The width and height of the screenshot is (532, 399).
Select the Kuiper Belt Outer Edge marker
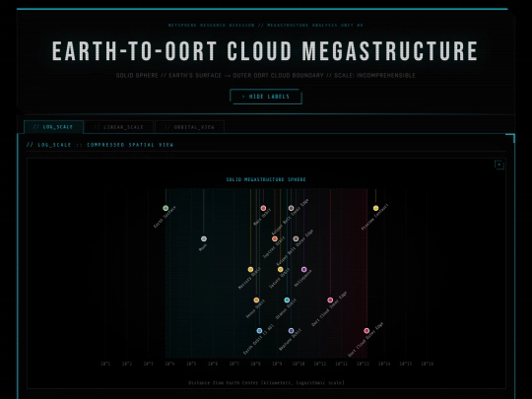click(296, 238)
